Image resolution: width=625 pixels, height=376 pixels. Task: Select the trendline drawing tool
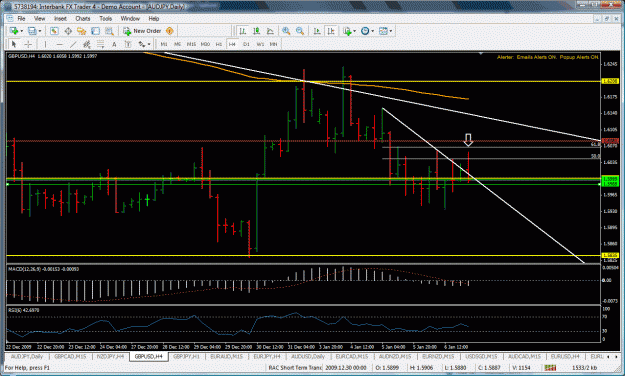73,44
